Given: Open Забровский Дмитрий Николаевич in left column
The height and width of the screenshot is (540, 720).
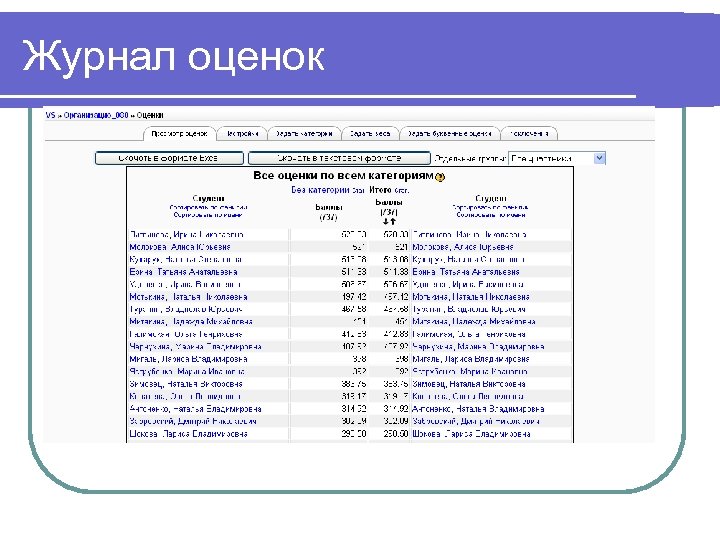Looking at the screenshot, I should [193, 421].
